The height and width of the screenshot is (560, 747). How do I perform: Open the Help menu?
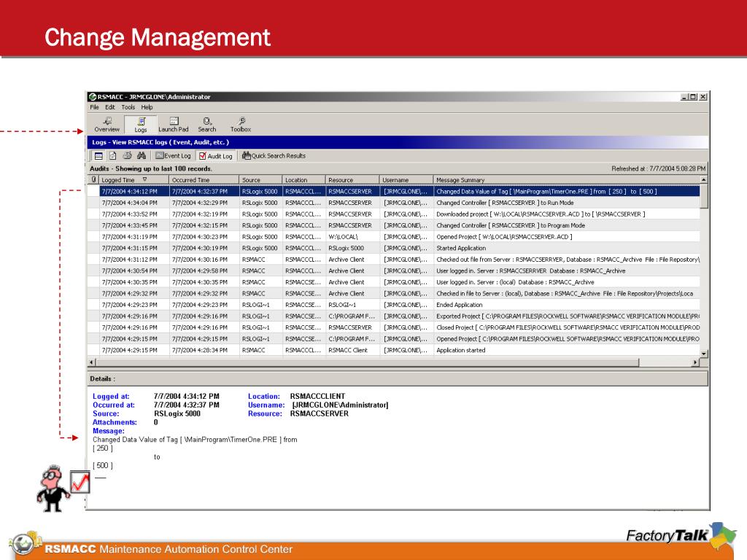pos(147,107)
